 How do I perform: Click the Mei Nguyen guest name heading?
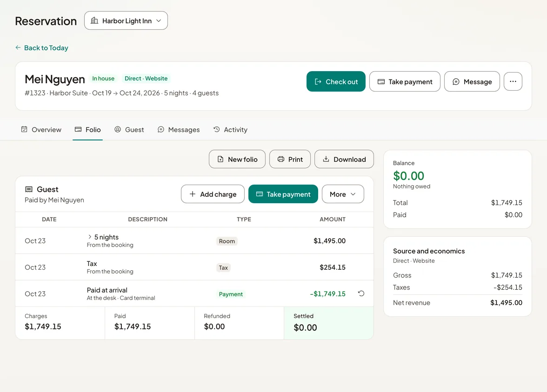[x=55, y=79]
